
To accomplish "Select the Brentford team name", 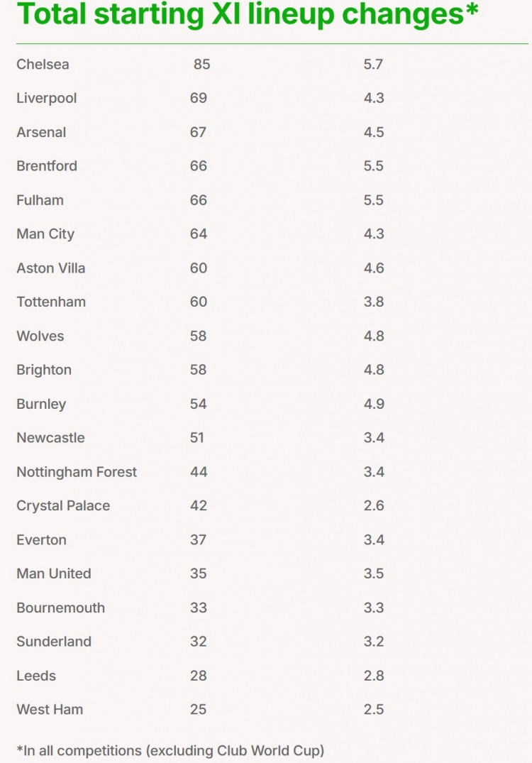I will pos(47,166).
